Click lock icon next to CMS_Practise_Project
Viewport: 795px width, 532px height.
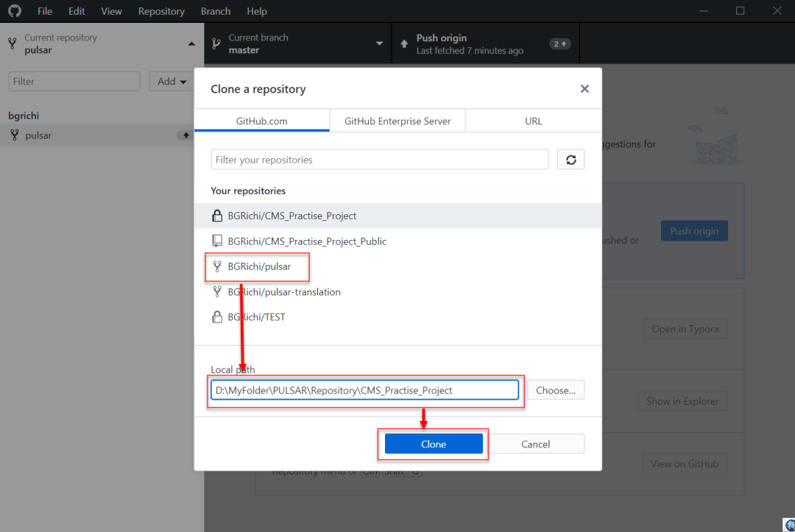(217, 216)
